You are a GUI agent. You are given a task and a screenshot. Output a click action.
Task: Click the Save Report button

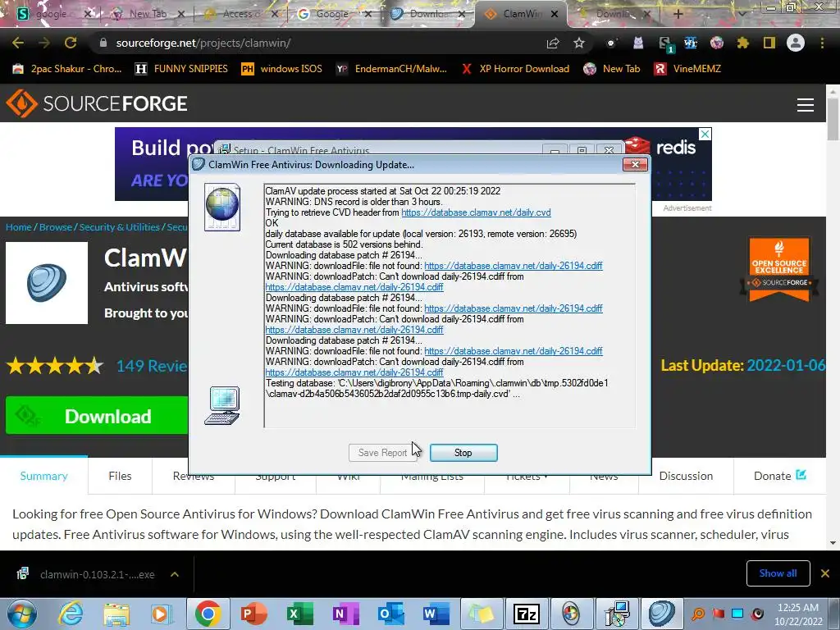tap(382, 453)
